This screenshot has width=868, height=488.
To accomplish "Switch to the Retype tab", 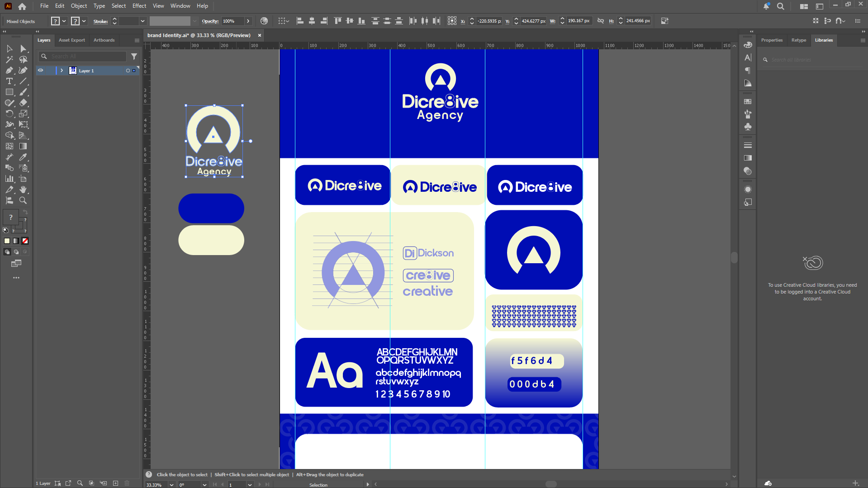I will 799,40.
